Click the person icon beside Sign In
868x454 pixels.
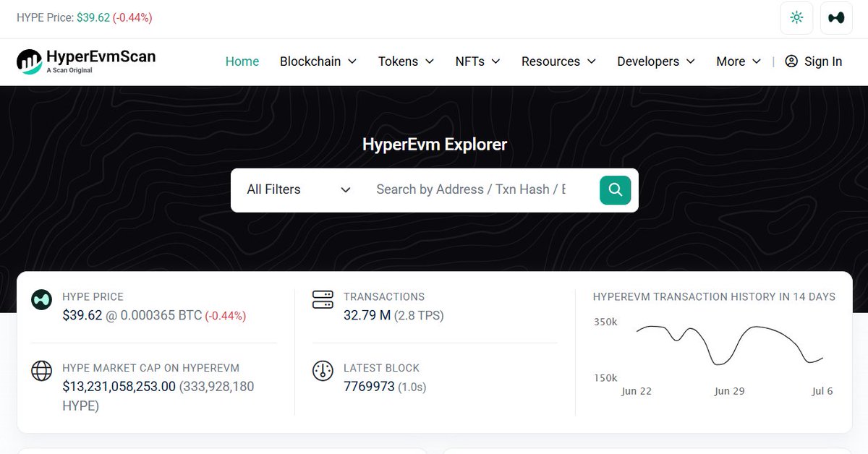coord(791,61)
